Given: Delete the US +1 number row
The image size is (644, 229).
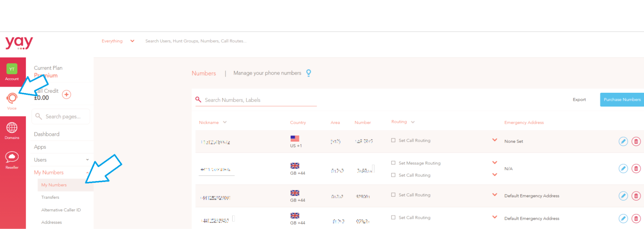Looking at the screenshot, I should tap(636, 141).
